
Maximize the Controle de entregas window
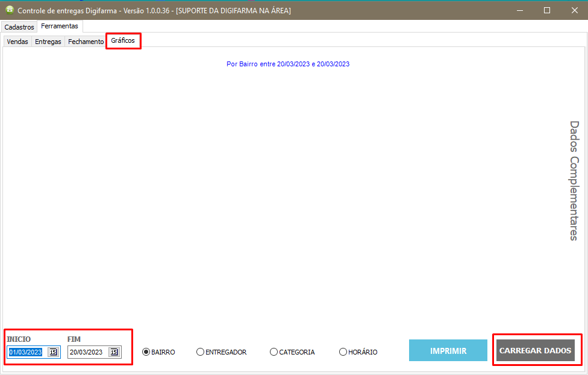coord(547,10)
